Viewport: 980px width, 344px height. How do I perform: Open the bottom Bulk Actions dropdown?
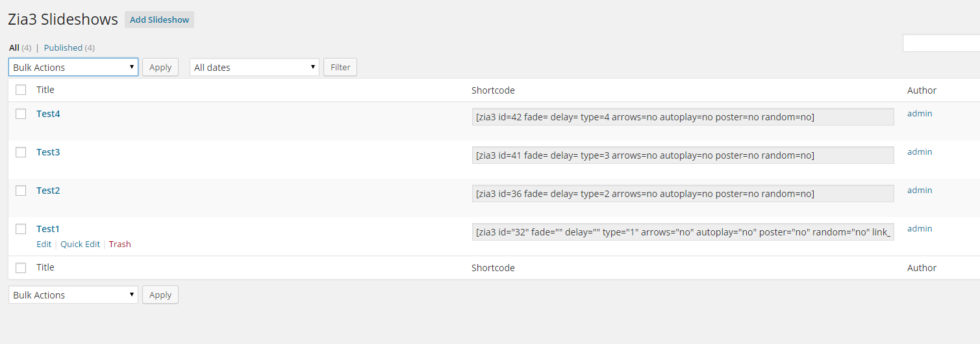[x=73, y=295]
